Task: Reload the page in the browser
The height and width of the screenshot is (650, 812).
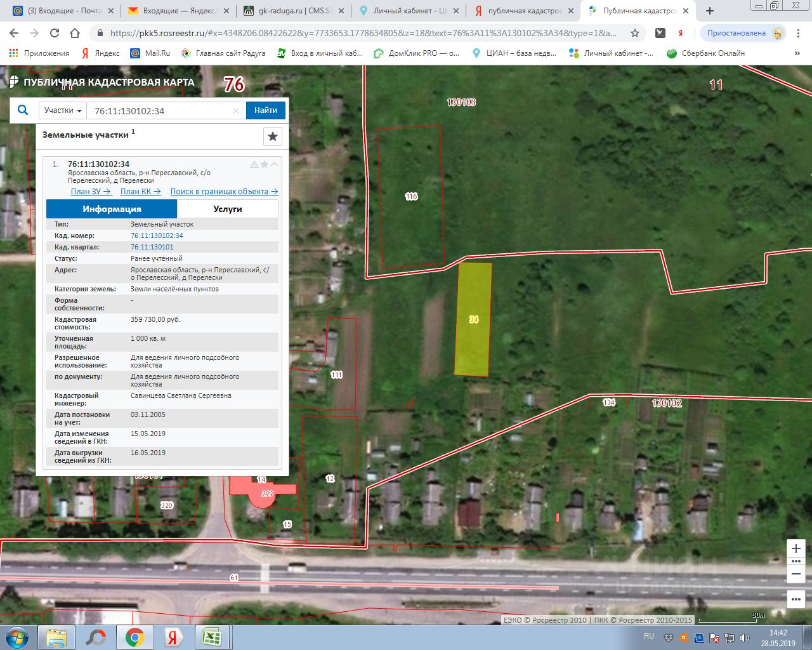Action: click(55, 33)
